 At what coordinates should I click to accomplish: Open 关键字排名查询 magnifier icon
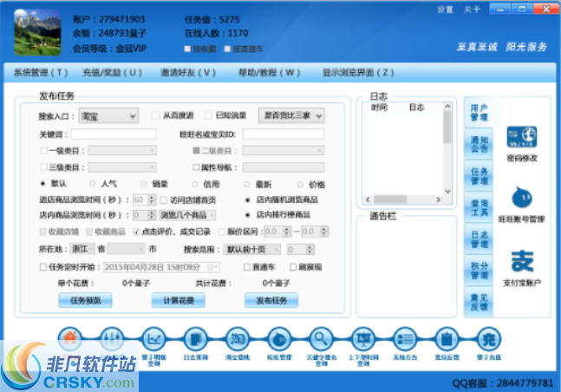click(x=321, y=338)
